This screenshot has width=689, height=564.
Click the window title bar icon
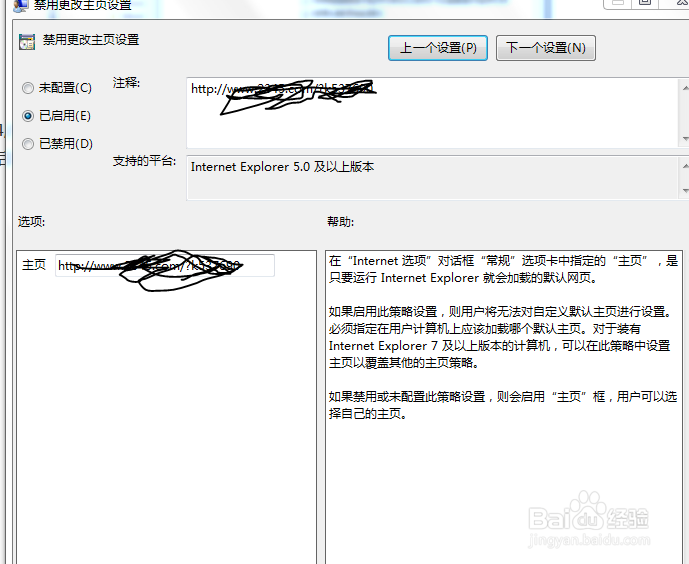pos(21,5)
